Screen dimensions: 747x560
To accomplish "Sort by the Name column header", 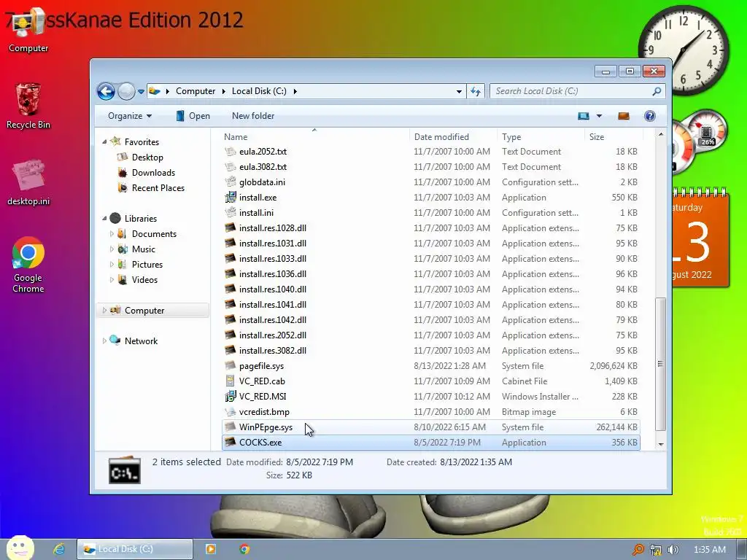I will pyautogui.click(x=314, y=136).
